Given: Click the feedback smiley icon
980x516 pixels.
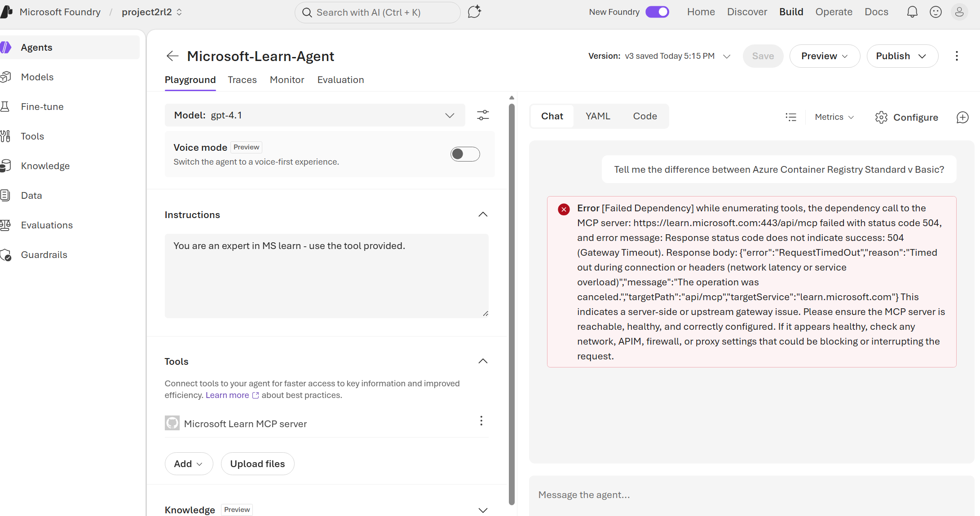Looking at the screenshot, I should pos(936,12).
